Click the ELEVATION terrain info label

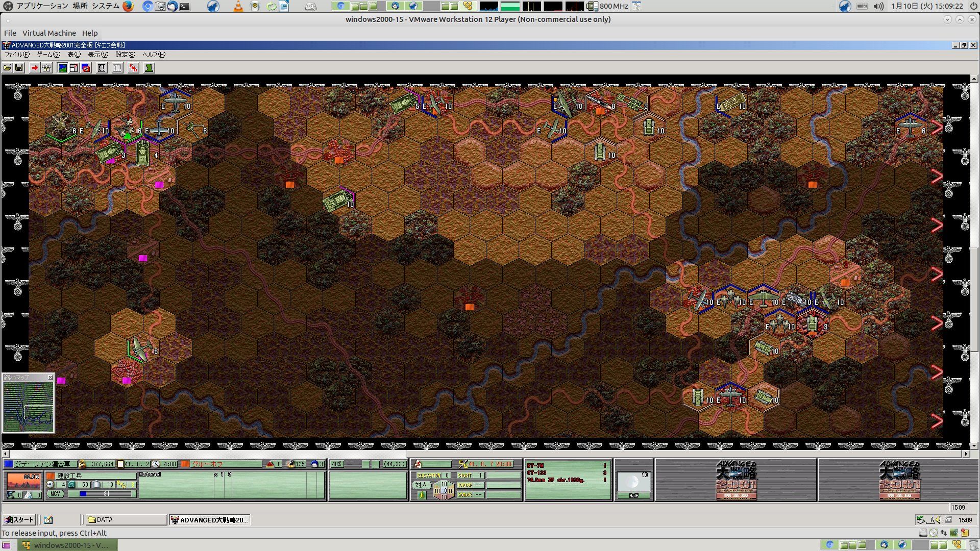click(x=429, y=475)
